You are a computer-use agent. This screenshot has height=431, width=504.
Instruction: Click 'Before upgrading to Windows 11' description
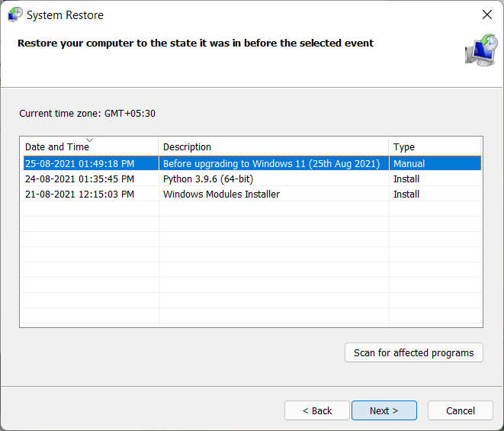pos(271,163)
